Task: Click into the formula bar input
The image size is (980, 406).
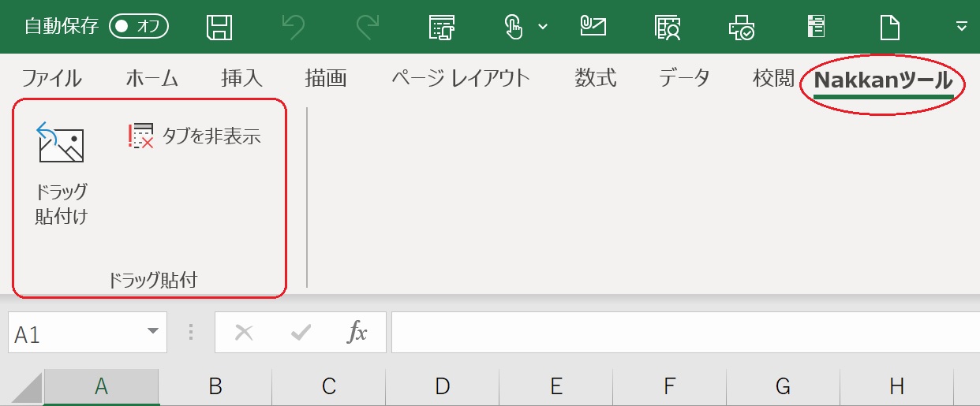Action: click(x=685, y=333)
